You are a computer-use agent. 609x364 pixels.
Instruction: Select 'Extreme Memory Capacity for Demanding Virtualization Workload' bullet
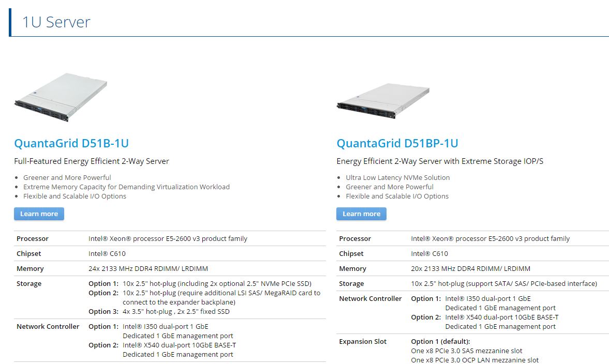pyautogui.click(x=126, y=187)
